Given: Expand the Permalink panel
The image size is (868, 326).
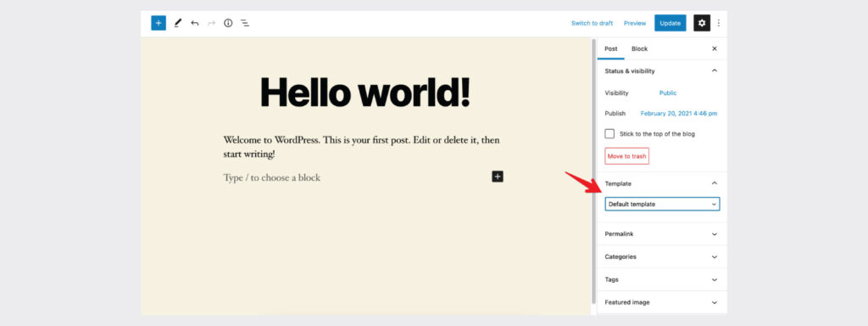Looking at the screenshot, I should coord(661,234).
